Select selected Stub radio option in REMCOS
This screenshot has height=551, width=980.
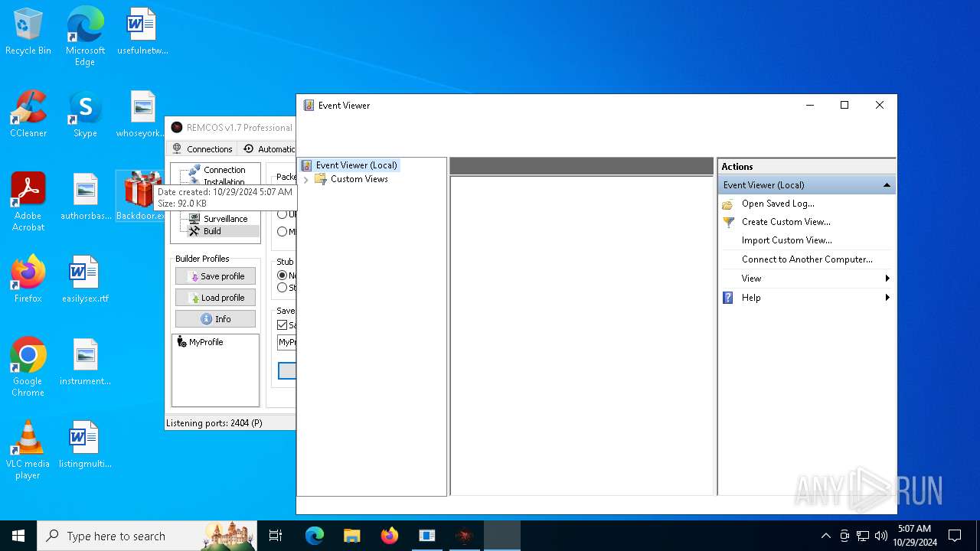pyautogui.click(x=283, y=275)
